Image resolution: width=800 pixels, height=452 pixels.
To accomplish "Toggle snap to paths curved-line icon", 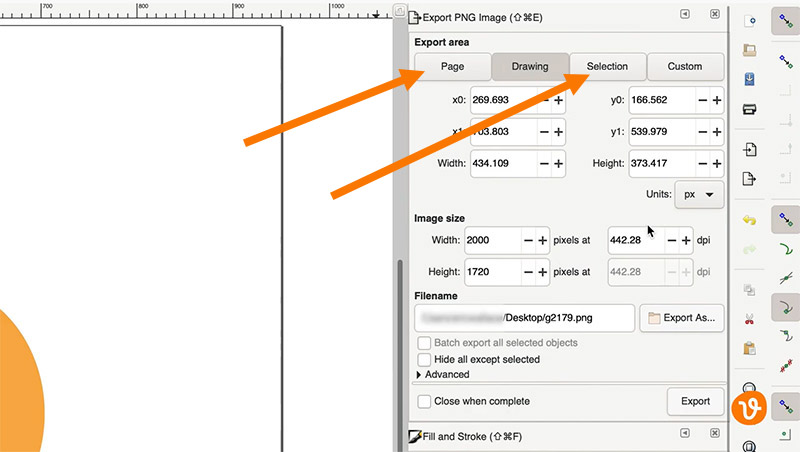I will click(786, 249).
